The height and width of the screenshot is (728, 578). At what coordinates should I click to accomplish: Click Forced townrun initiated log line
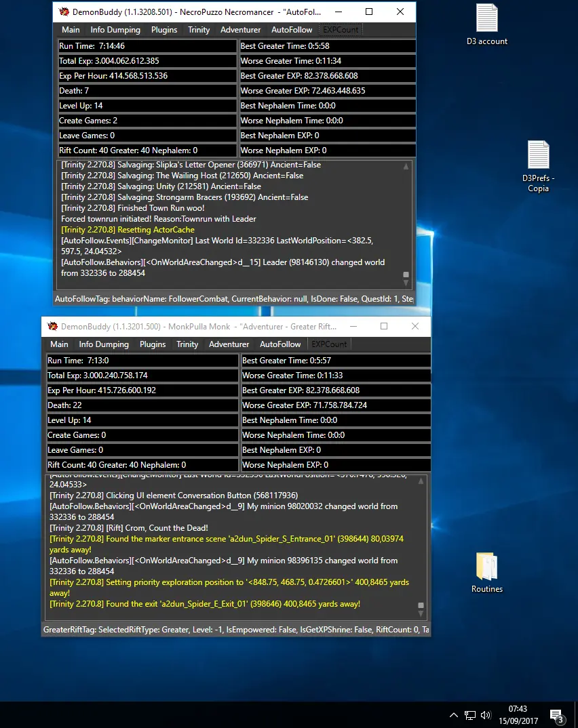coord(159,219)
